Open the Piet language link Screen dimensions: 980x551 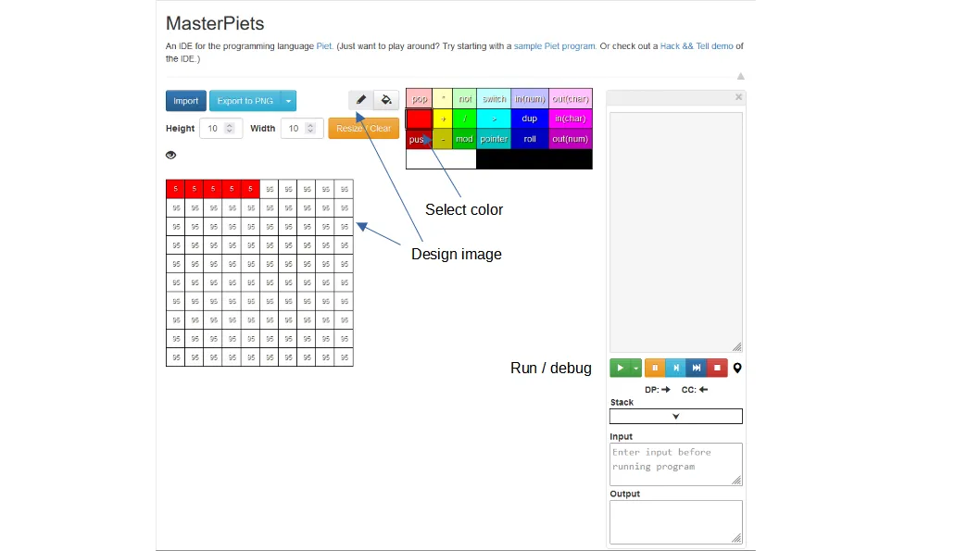click(x=324, y=46)
